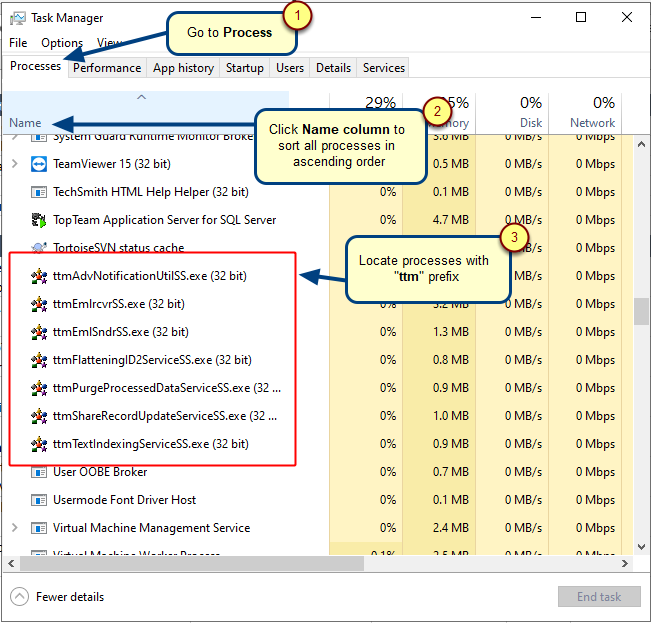Image resolution: width=651 pixels, height=623 pixels.
Task: Click the End task button
Action: pyautogui.click(x=599, y=597)
